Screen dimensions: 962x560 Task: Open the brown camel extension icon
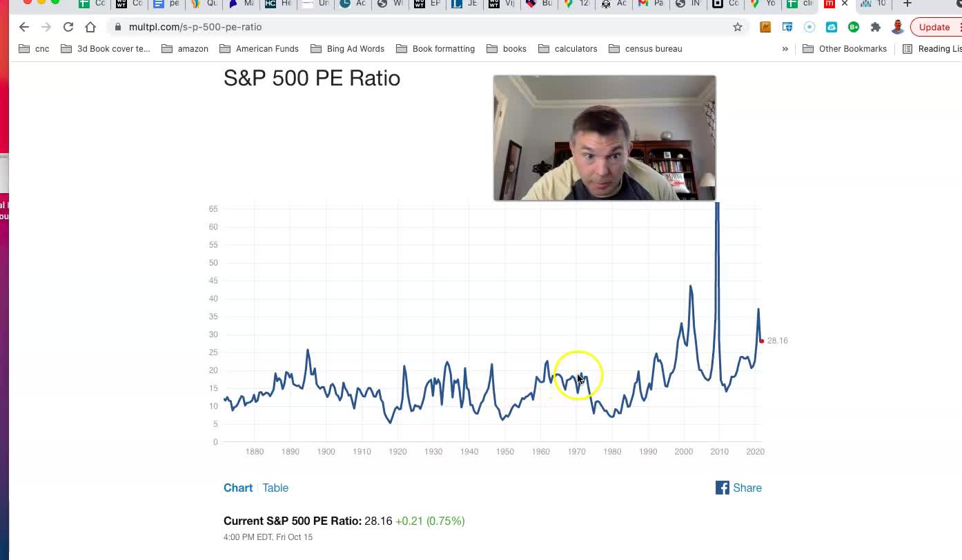765,27
